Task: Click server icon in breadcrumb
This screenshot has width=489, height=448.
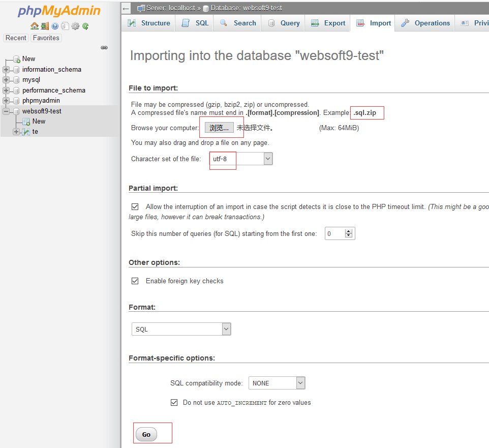Action: pyautogui.click(x=141, y=9)
